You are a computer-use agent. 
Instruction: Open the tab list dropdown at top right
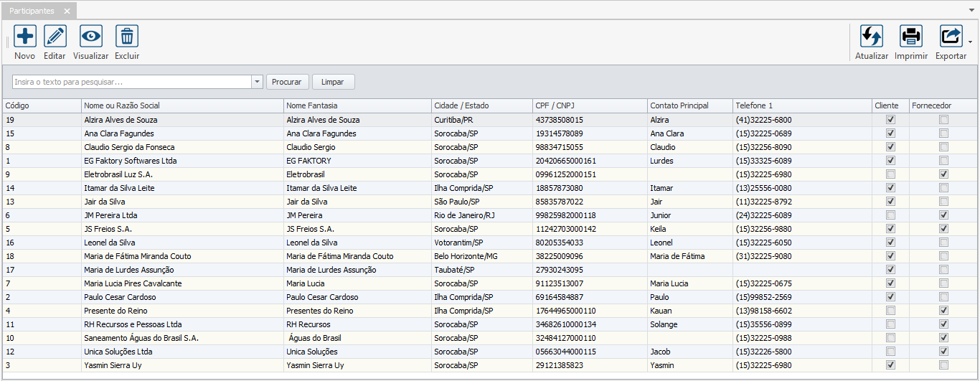click(x=971, y=10)
